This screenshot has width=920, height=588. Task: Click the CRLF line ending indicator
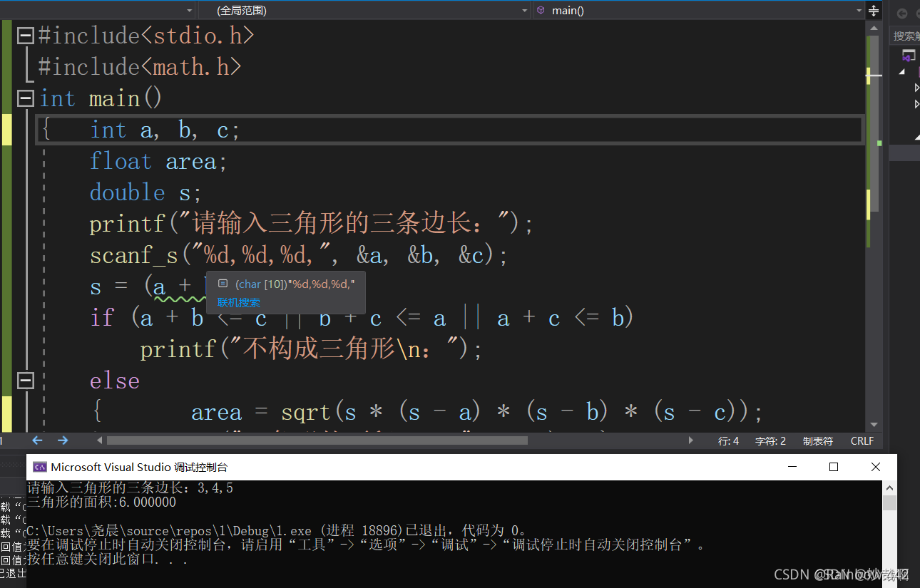click(862, 441)
